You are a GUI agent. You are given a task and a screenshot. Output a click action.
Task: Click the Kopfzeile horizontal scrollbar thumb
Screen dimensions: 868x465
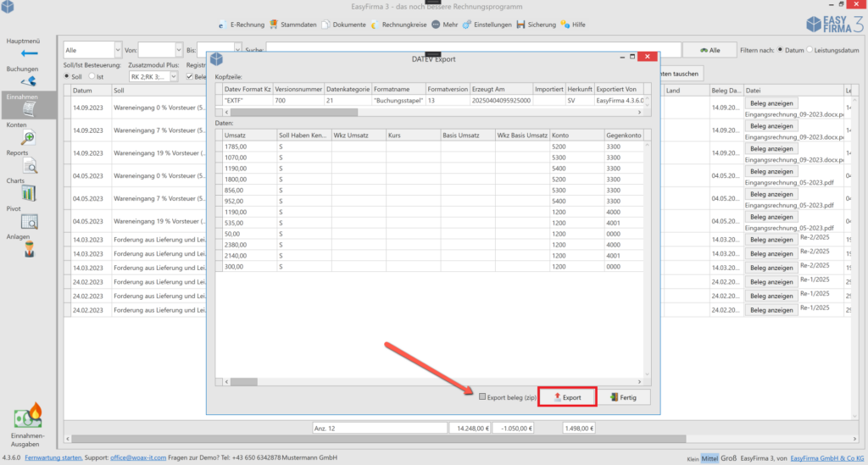[294, 113]
